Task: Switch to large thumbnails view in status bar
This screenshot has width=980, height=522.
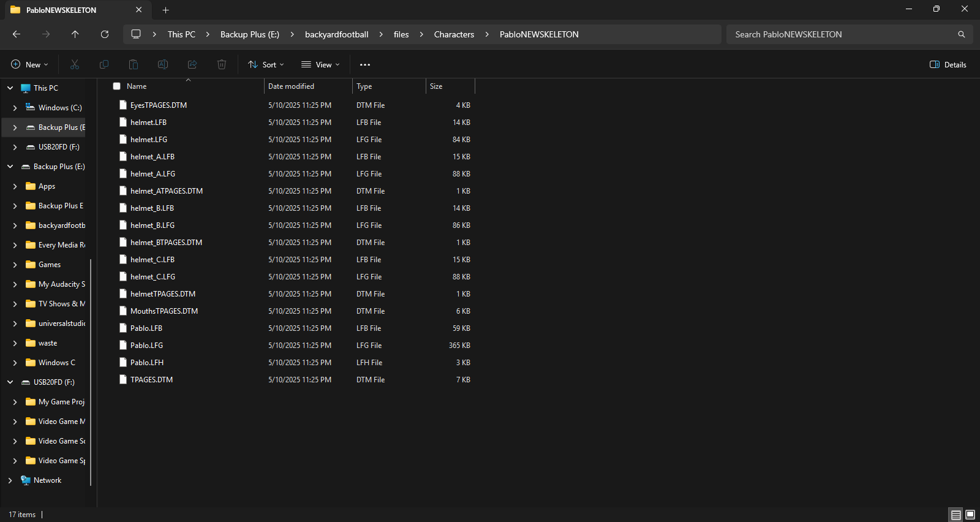Action: (970, 515)
